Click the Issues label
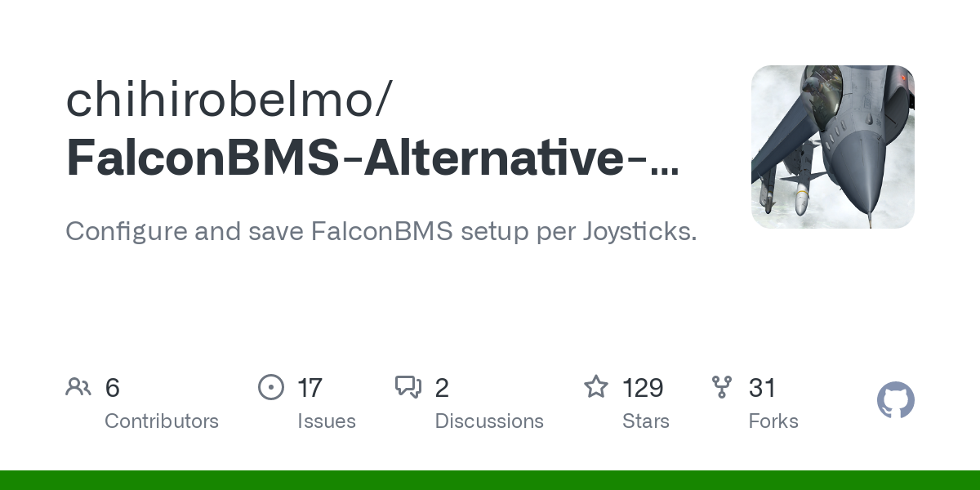 click(327, 421)
